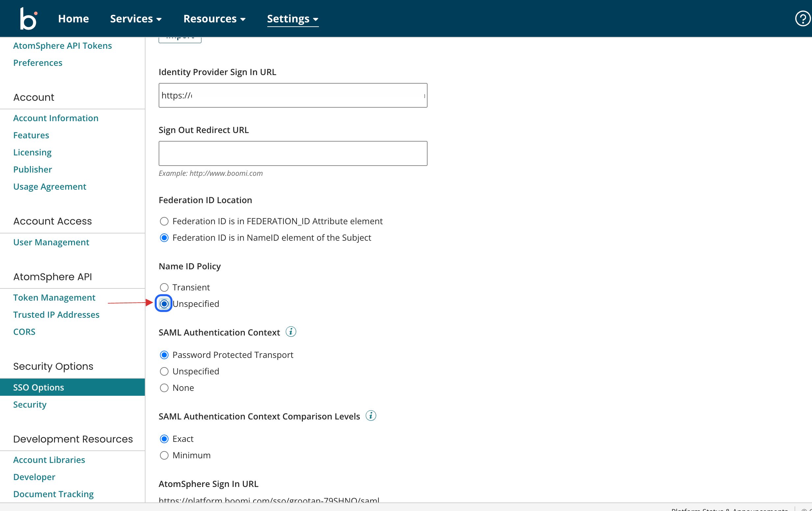The height and width of the screenshot is (511, 812).
Task: Click the Identity Provider Sign In URL field
Action: pos(293,95)
